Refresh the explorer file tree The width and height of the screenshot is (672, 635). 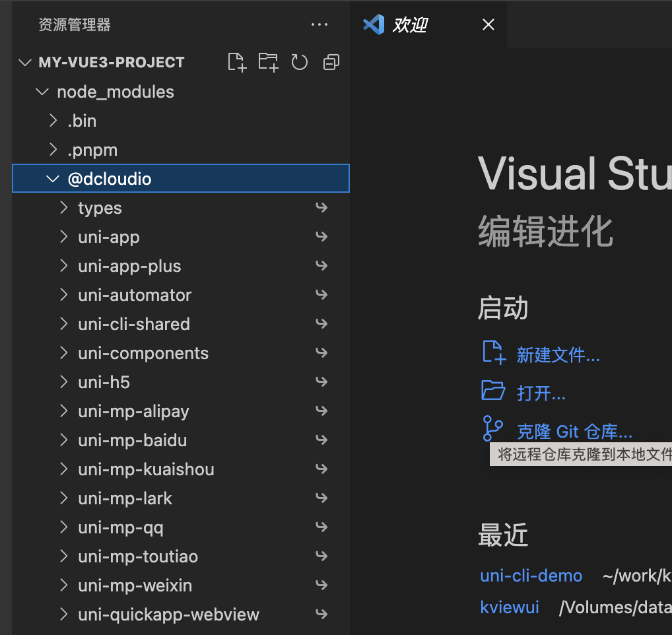(299, 63)
